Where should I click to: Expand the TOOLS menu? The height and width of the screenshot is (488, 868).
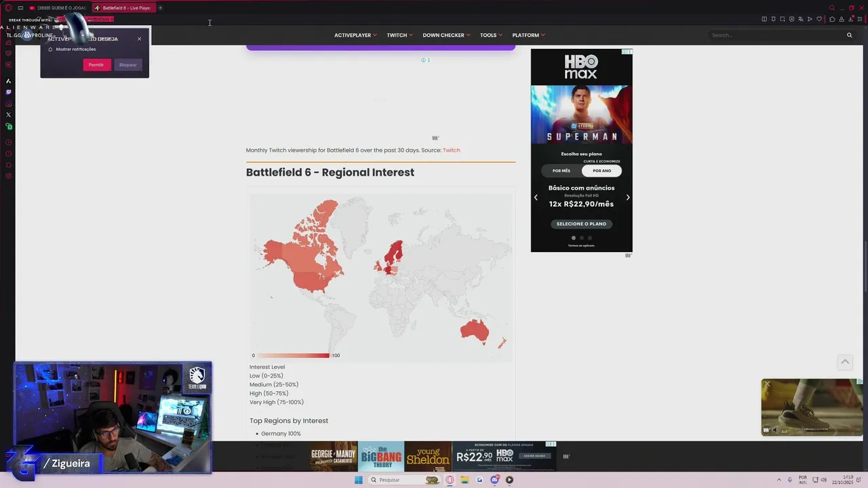click(491, 35)
